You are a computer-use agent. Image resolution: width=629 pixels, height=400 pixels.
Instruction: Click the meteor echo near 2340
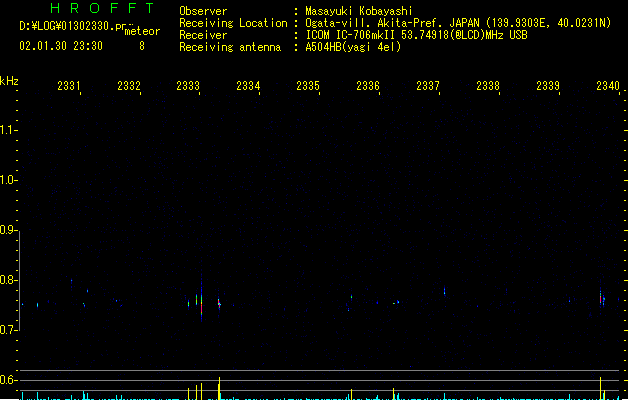click(602, 298)
